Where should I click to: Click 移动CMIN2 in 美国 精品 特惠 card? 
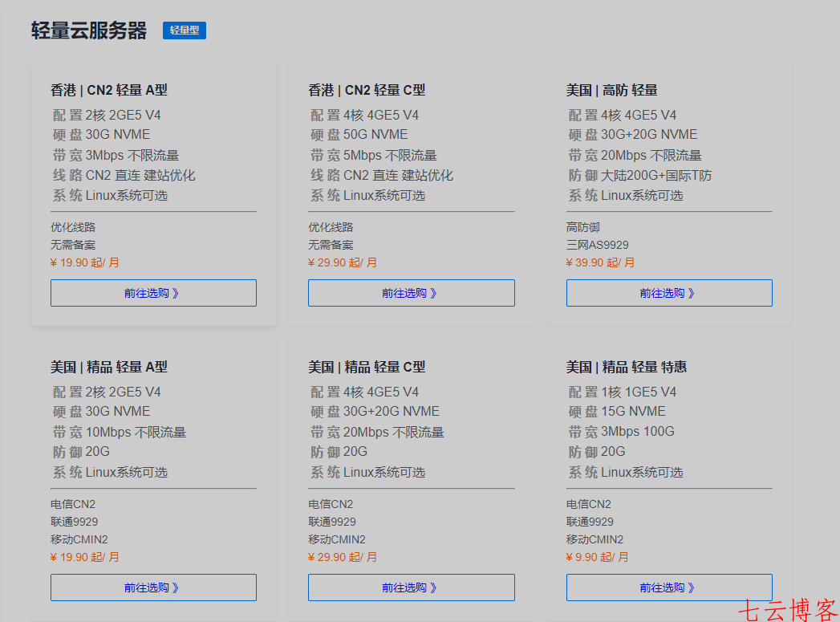[594, 539]
